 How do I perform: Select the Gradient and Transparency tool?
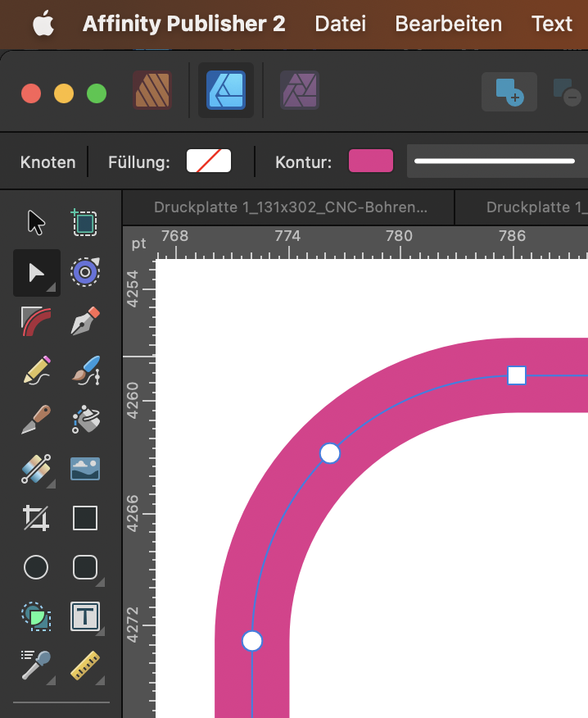pyautogui.click(x=36, y=469)
